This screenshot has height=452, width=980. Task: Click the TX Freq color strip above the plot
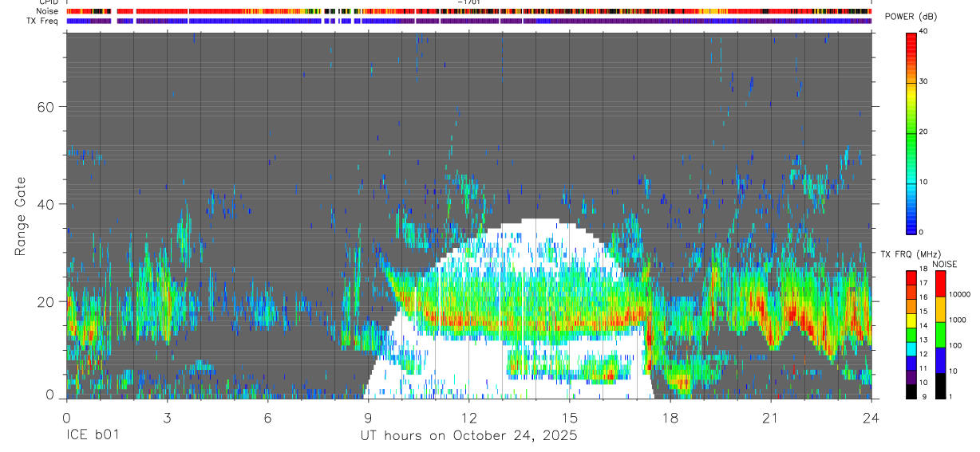[x=468, y=21]
